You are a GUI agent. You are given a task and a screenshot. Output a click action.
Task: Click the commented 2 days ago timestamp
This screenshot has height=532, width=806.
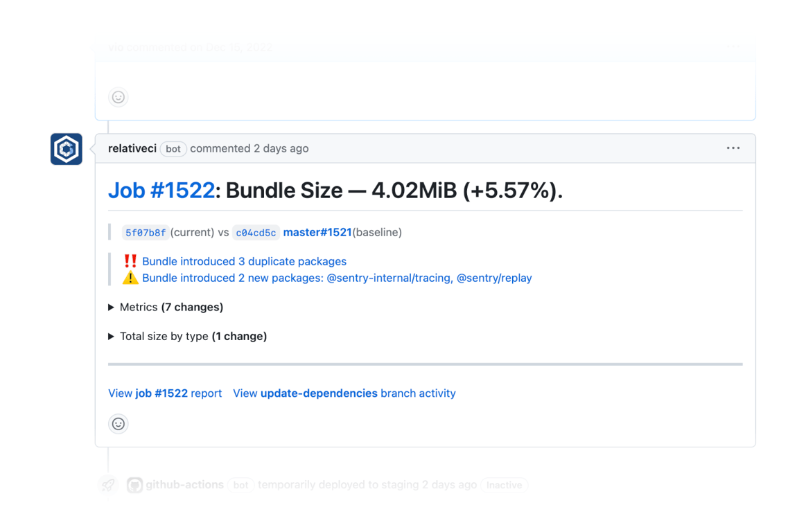coord(249,148)
